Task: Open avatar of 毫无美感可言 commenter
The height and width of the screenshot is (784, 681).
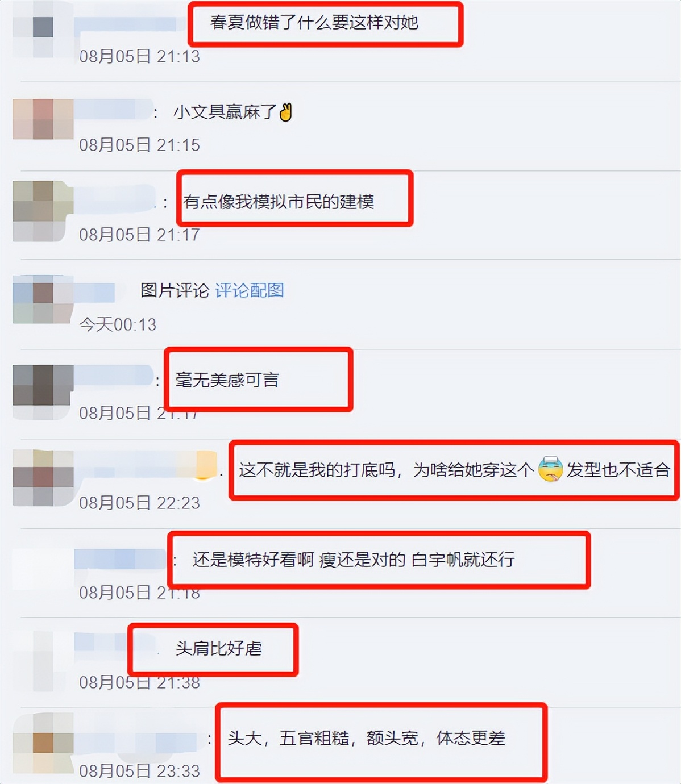Action: pyautogui.click(x=43, y=392)
